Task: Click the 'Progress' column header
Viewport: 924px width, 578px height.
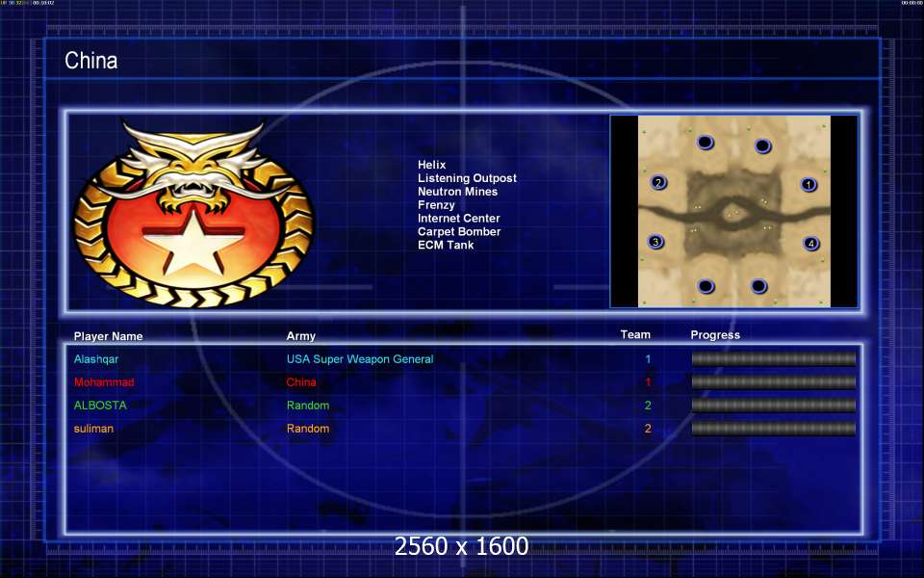Action: 715,335
